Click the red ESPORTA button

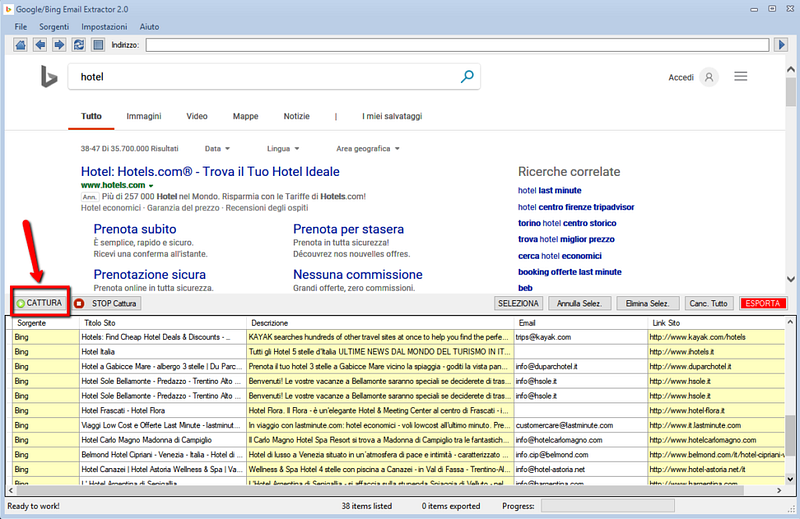(766, 303)
